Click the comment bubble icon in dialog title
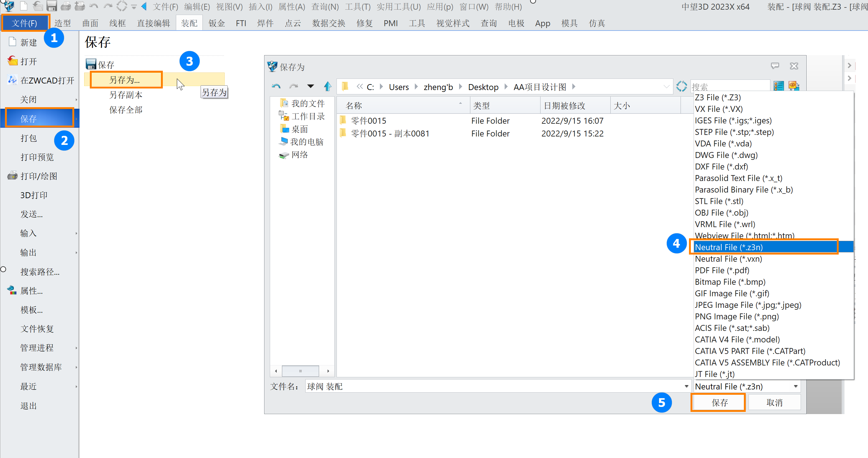This screenshot has width=868, height=458. point(775,66)
